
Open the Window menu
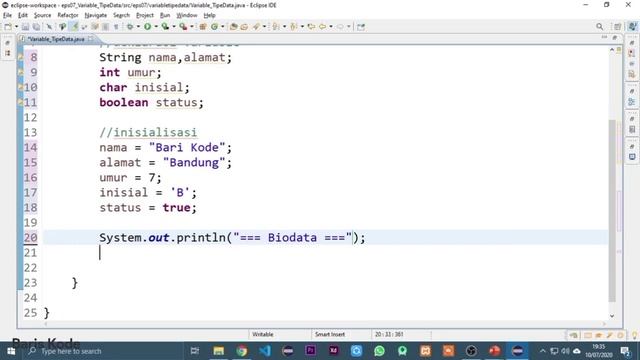[x=187, y=16]
